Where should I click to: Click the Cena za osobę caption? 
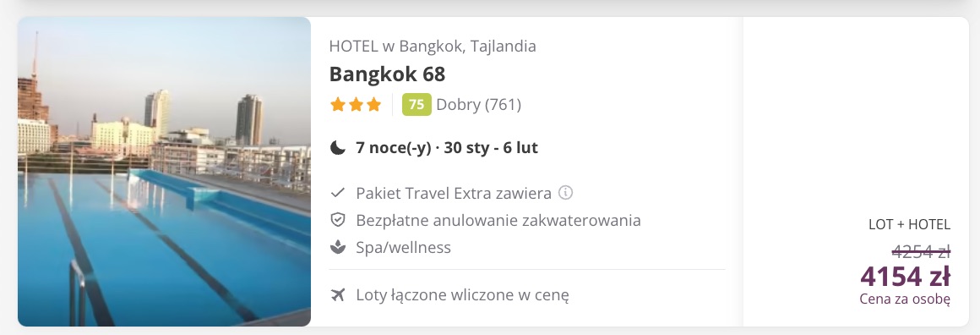[905, 299]
